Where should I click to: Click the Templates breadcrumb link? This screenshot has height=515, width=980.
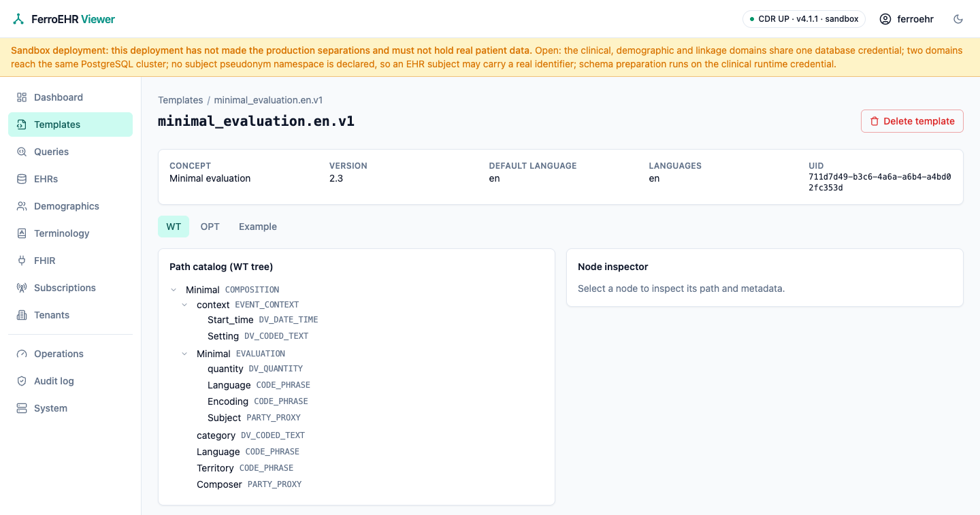[180, 100]
